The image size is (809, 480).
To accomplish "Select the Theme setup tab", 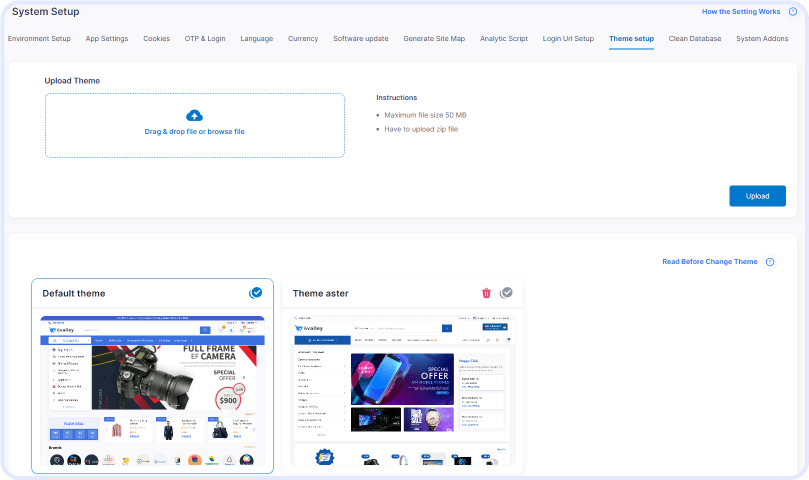I will [631, 39].
